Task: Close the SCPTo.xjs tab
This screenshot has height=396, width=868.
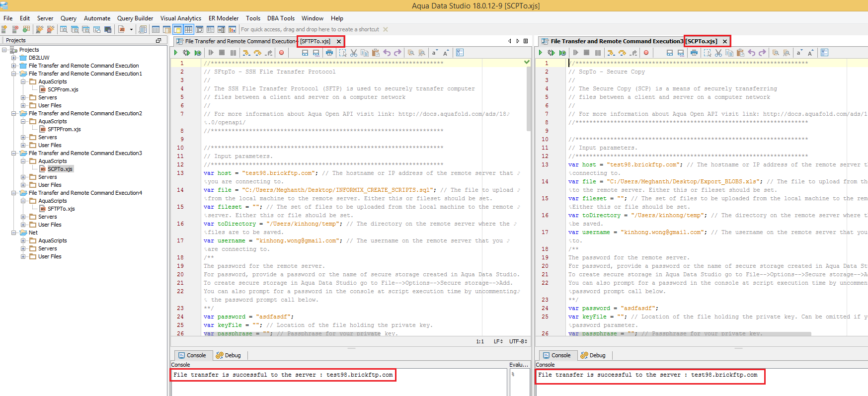Action: [725, 42]
